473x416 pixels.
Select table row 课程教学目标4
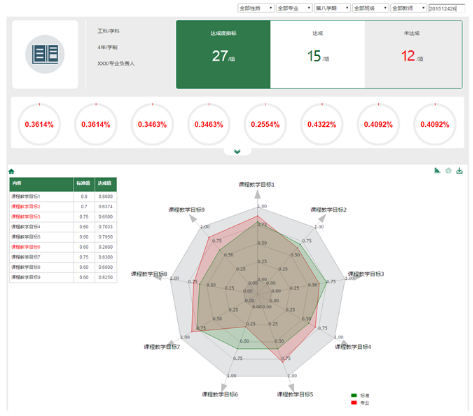[63, 227]
